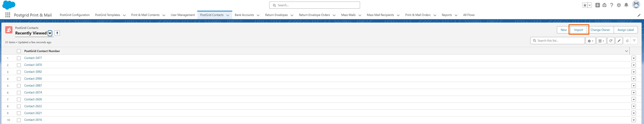Expand row actions for Contact-3470
This screenshot has width=644, height=124.
click(x=633, y=65)
